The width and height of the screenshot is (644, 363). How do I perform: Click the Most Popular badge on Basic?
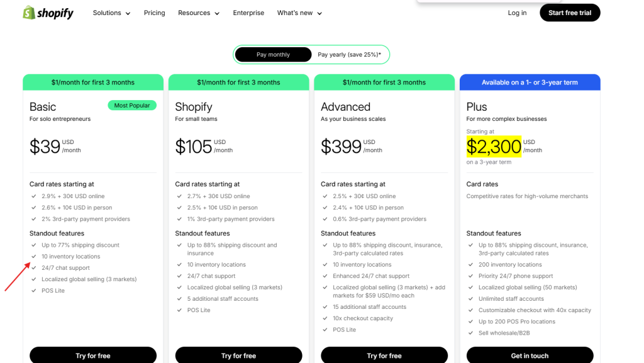(132, 106)
